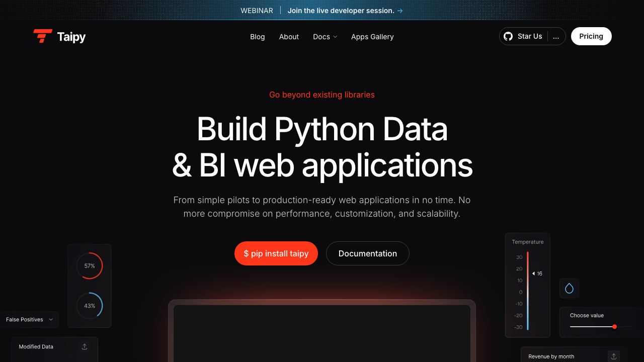644x362 pixels.
Task: Open the Documentation button
Action: pyautogui.click(x=368, y=253)
